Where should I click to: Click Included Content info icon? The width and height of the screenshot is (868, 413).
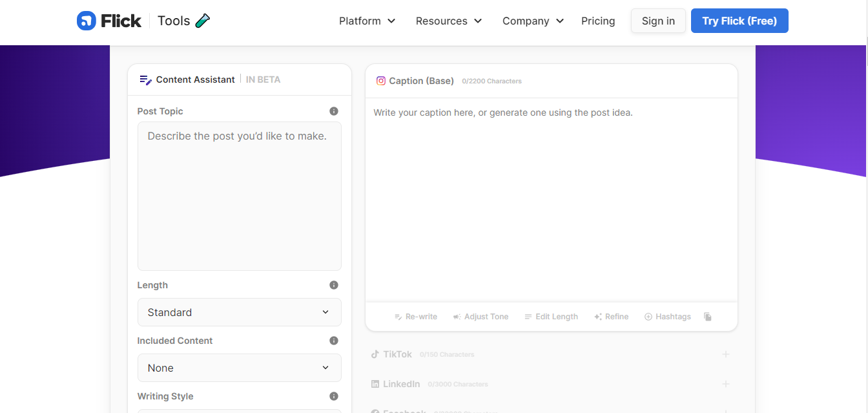[x=334, y=341]
